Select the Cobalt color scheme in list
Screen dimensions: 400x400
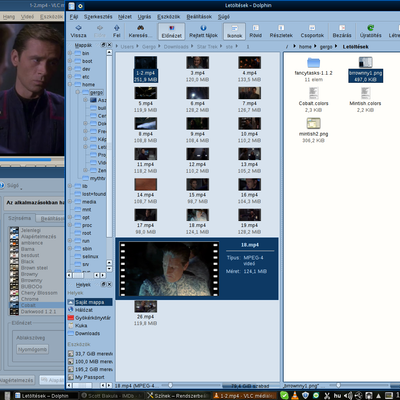[37, 305]
